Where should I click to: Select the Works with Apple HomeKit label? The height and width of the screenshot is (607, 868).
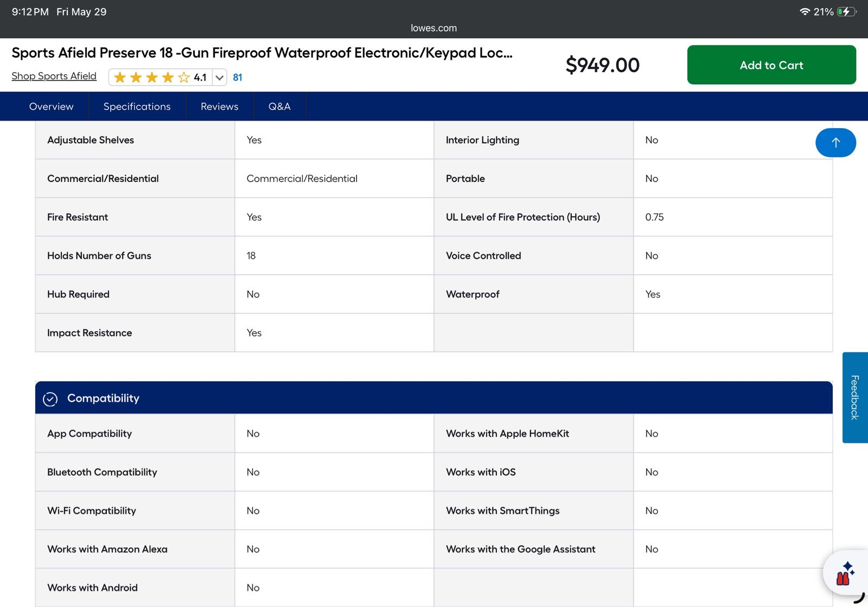point(507,433)
